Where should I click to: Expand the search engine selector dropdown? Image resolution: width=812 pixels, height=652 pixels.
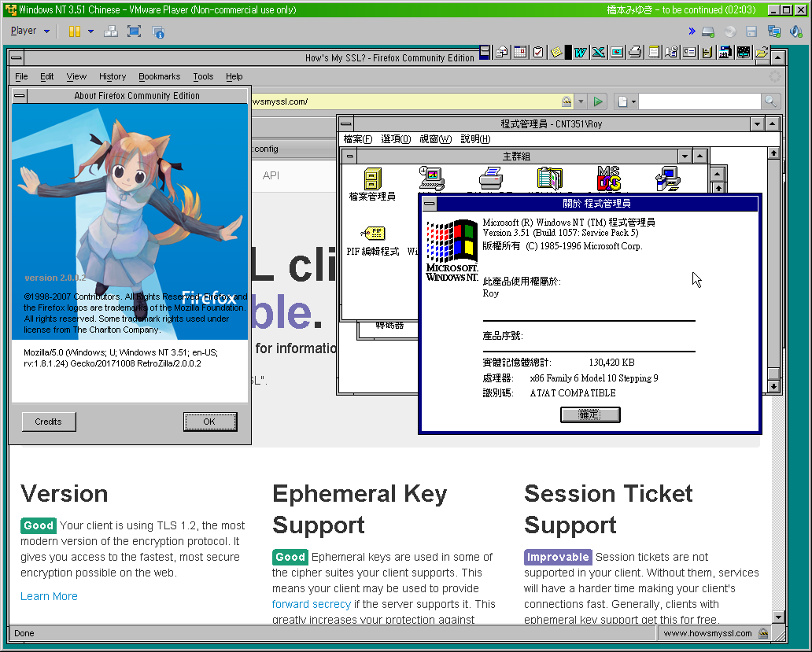click(x=626, y=101)
